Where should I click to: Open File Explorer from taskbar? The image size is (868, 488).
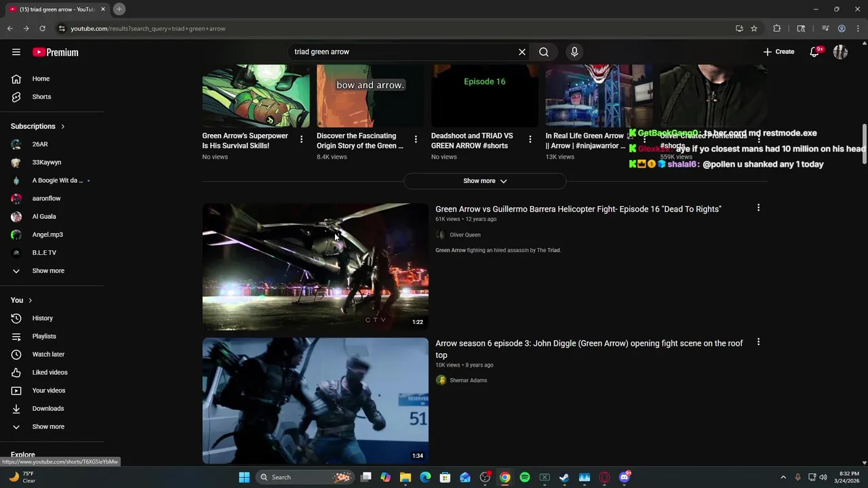(x=406, y=477)
